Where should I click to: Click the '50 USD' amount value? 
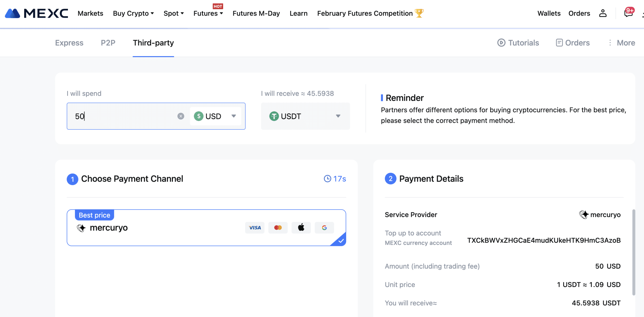click(608, 266)
